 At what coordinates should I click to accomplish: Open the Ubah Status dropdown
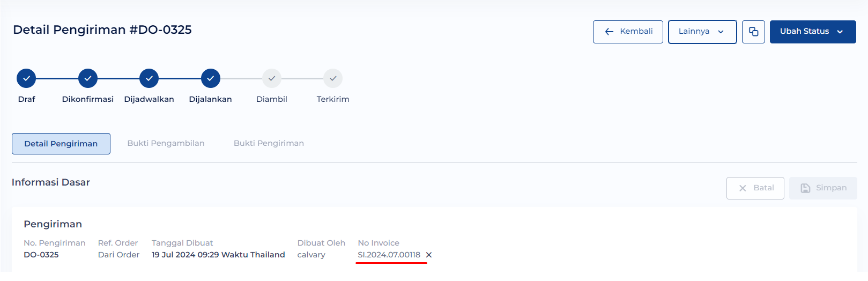point(813,32)
